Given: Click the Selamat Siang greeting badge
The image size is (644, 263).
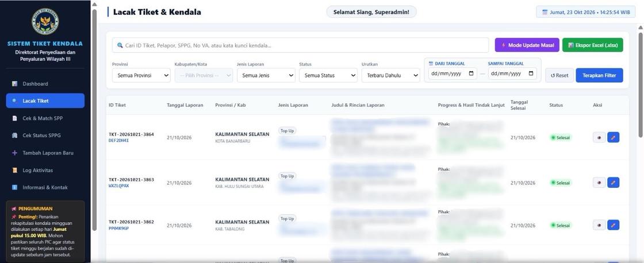Looking at the screenshot, I should [x=371, y=12].
